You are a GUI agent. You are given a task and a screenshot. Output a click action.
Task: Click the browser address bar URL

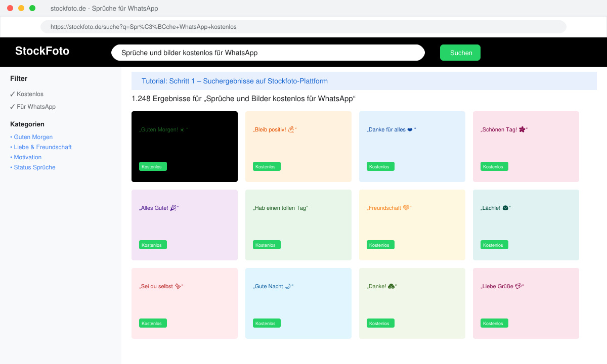303,27
